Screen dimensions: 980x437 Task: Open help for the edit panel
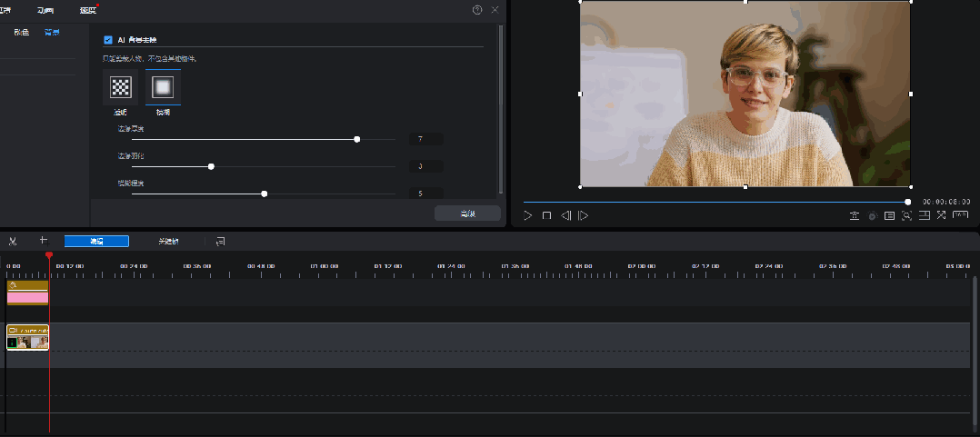pyautogui.click(x=477, y=9)
